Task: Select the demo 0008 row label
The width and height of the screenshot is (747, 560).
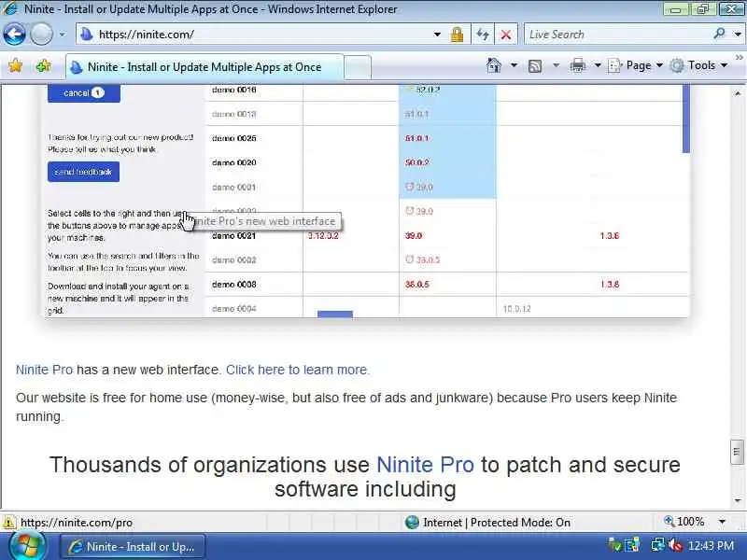Action: coord(234,285)
